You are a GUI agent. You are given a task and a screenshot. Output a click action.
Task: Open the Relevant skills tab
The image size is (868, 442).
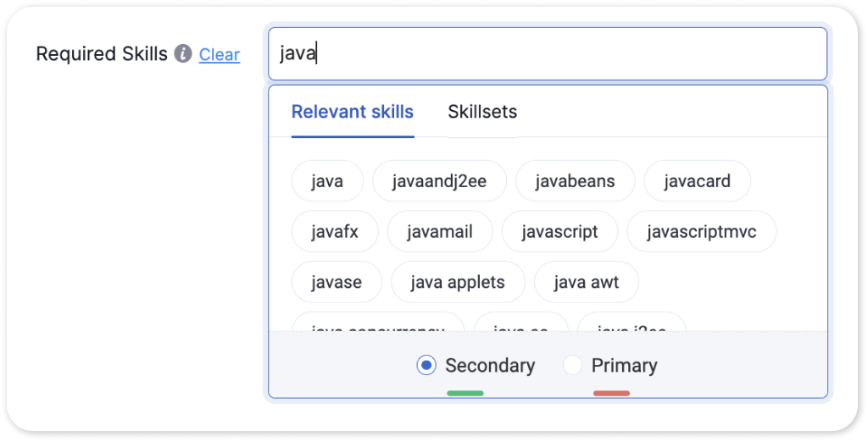(353, 112)
